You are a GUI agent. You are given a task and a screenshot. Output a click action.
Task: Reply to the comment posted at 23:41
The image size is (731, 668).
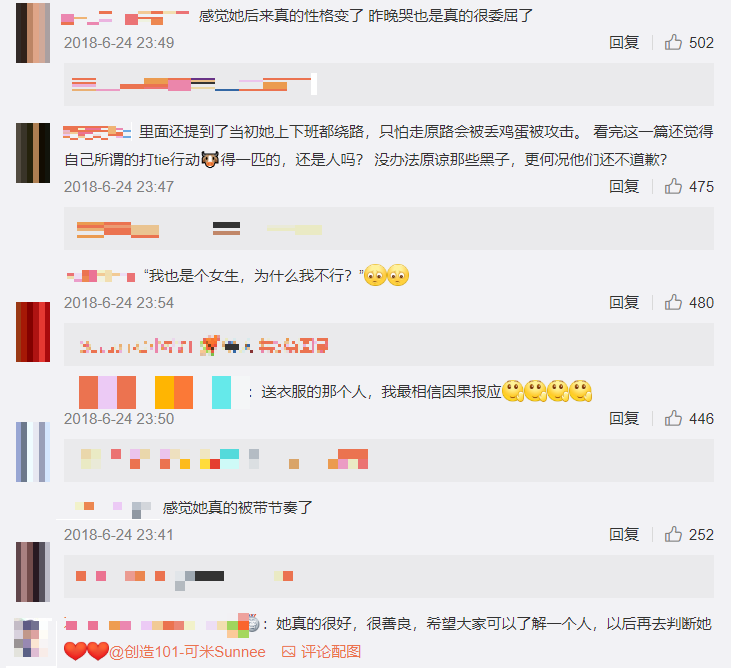(x=624, y=534)
